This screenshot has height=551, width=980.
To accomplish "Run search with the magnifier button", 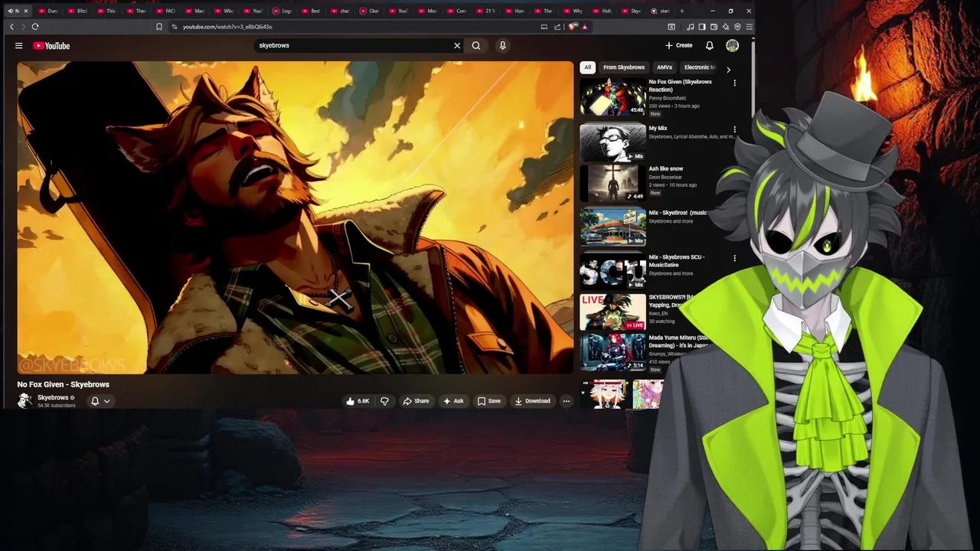I will pyautogui.click(x=476, y=45).
